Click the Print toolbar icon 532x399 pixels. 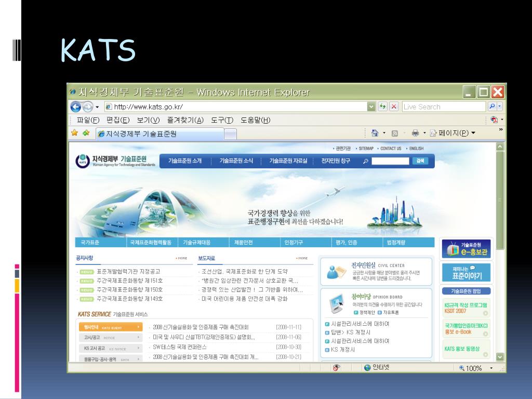(415, 133)
